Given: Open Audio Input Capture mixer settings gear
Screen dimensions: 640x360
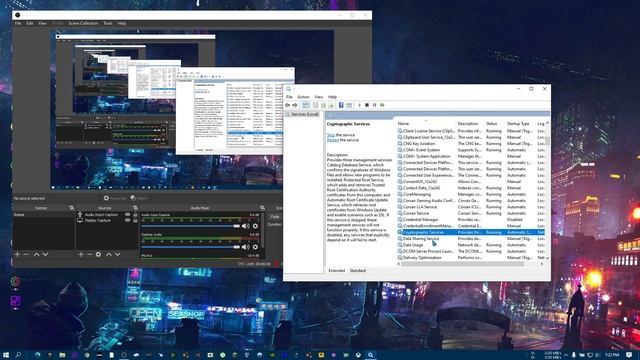Looking at the screenshot, I should coord(255,226).
